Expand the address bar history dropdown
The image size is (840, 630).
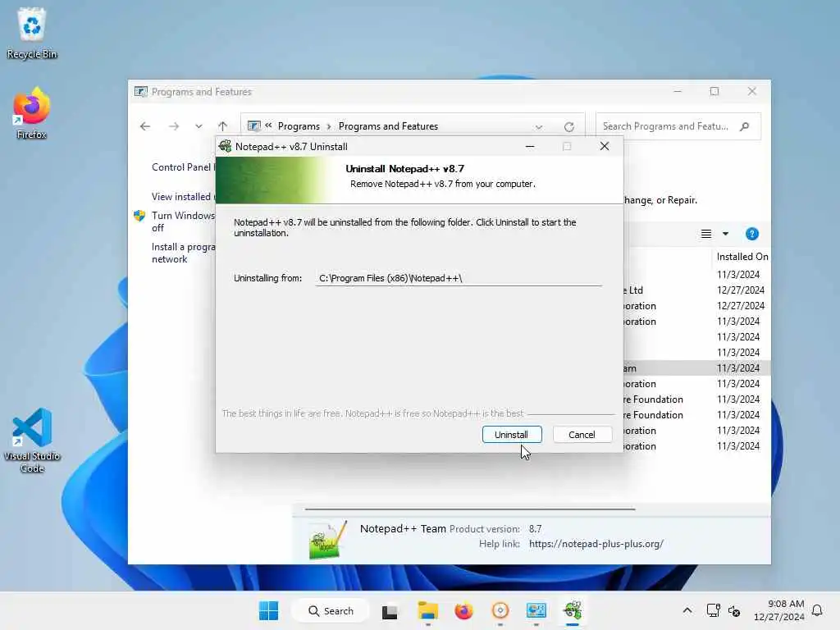[538, 127]
